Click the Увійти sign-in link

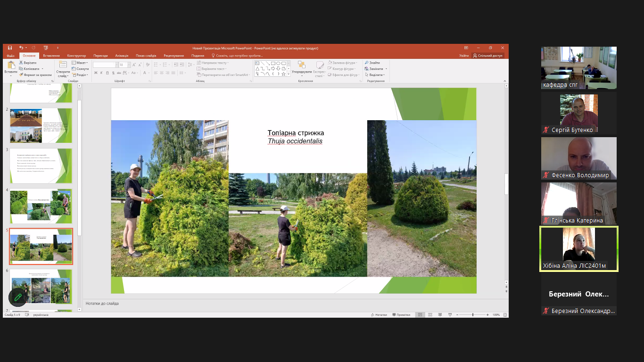tap(463, 56)
